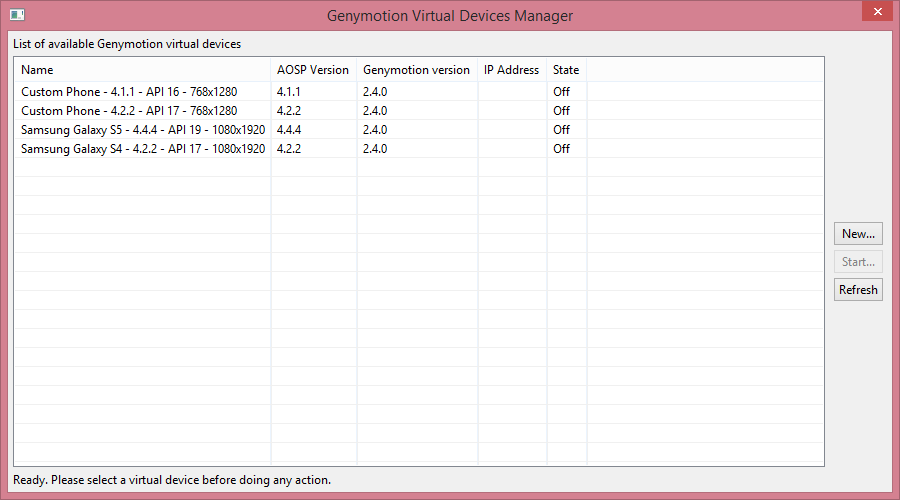Click the IP Address column header
The width and height of the screenshot is (900, 500).
coord(512,70)
